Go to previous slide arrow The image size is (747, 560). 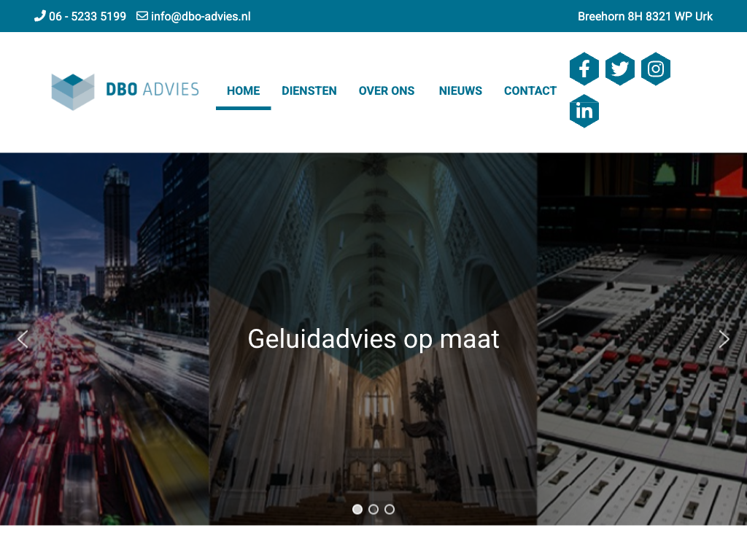tap(23, 339)
